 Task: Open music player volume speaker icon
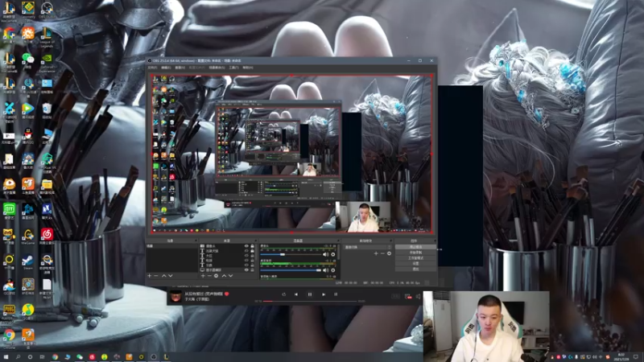[418, 296]
